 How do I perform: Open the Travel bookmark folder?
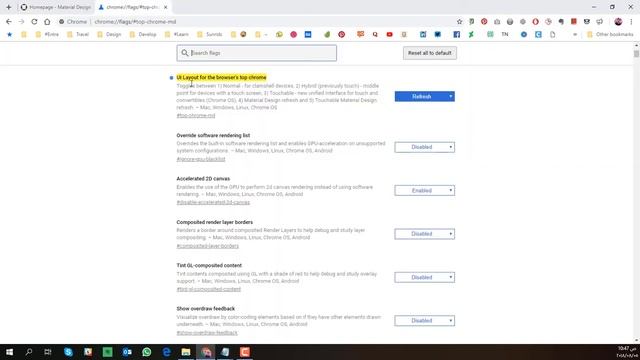pos(78,35)
